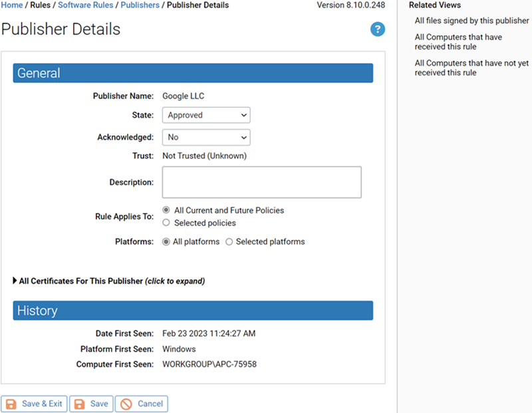Open the State dropdown showing Approved
Image resolution: width=532 pixels, height=413 pixels.
tap(205, 115)
